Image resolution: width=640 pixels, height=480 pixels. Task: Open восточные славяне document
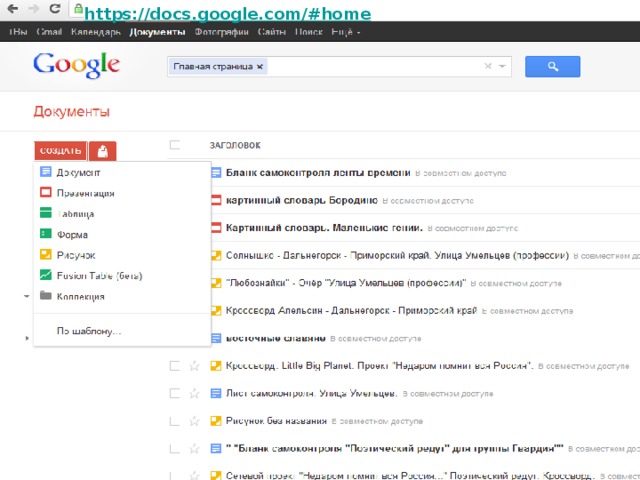tap(276, 338)
